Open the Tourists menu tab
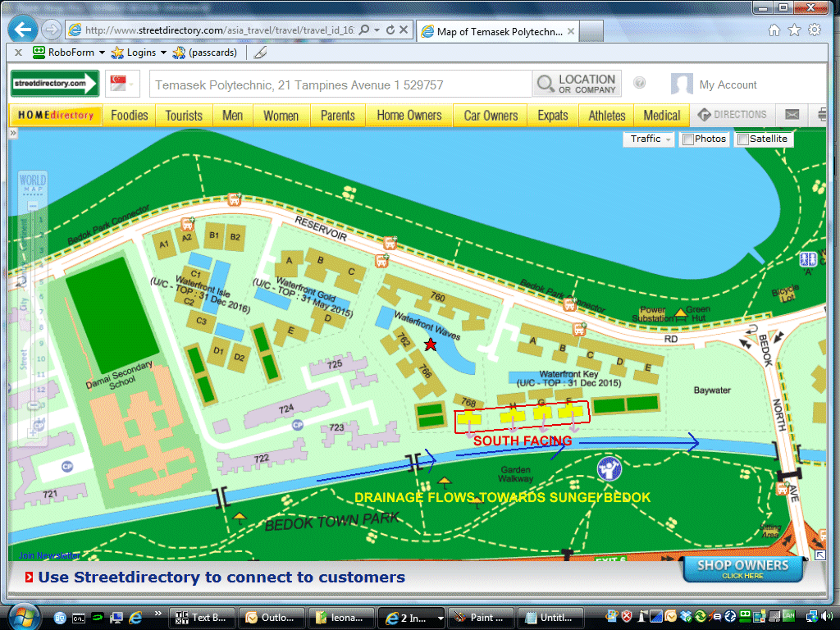The height and width of the screenshot is (630, 840). point(184,115)
